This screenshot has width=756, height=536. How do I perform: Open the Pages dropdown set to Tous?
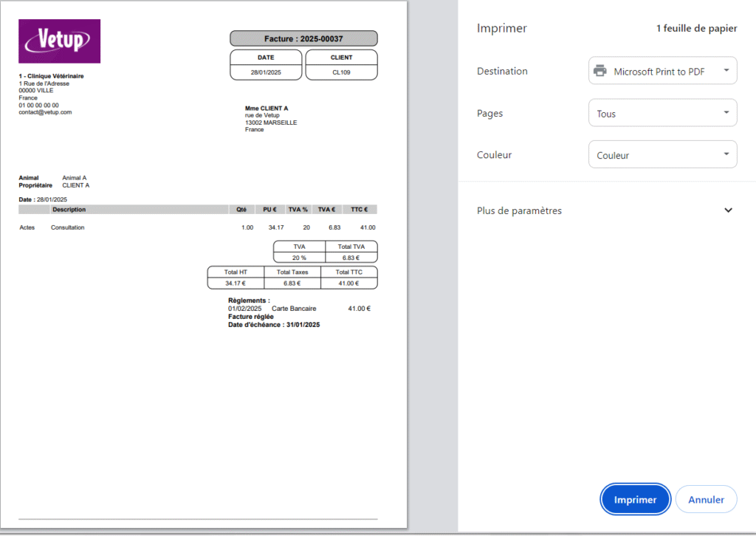click(662, 114)
